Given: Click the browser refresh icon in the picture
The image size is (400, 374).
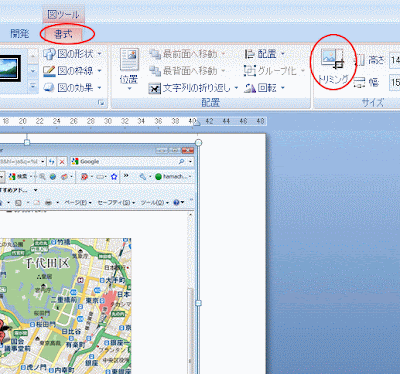Looking at the screenshot, I should pyautogui.click(x=52, y=162).
